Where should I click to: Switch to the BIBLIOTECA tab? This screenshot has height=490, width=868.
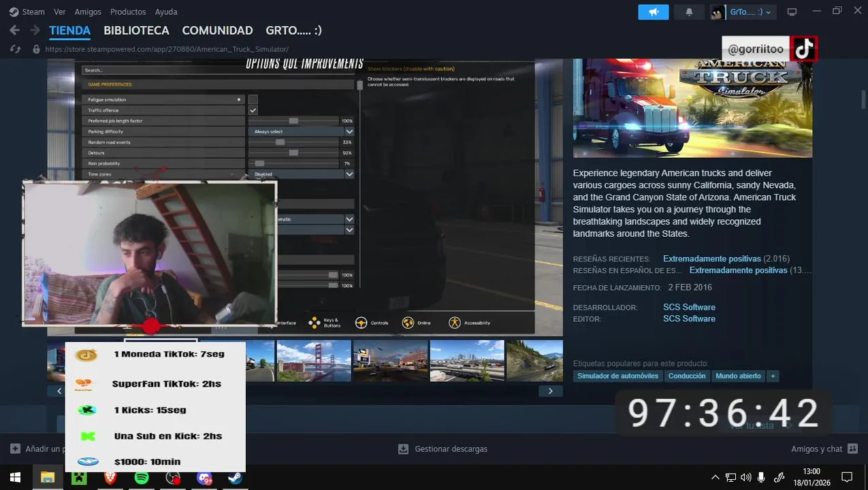pyautogui.click(x=136, y=31)
